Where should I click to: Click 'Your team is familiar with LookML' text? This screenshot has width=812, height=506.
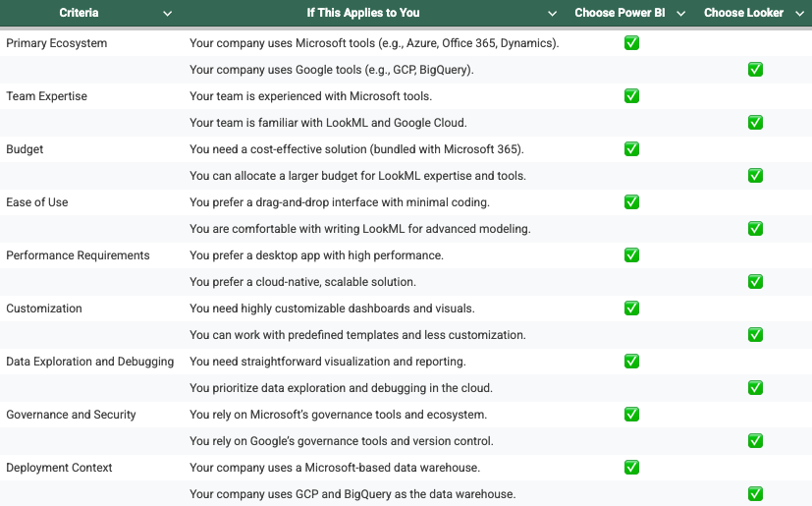tap(328, 123)
